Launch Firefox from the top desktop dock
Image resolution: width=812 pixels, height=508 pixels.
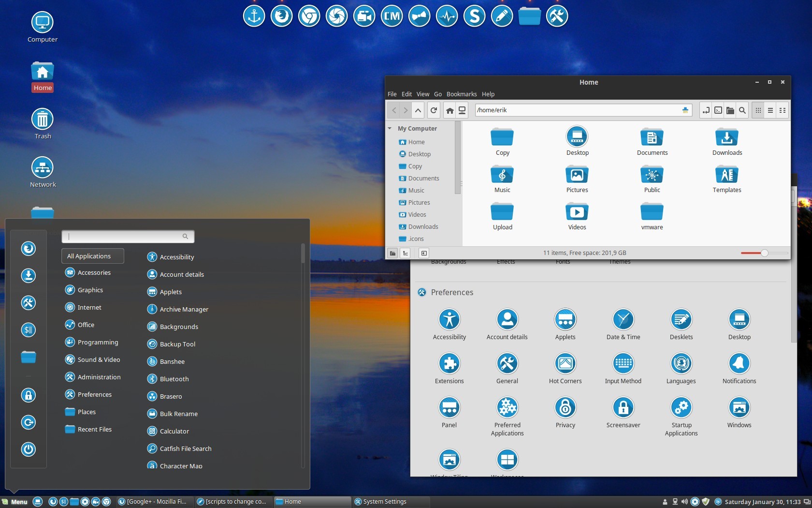pos(281,16)
